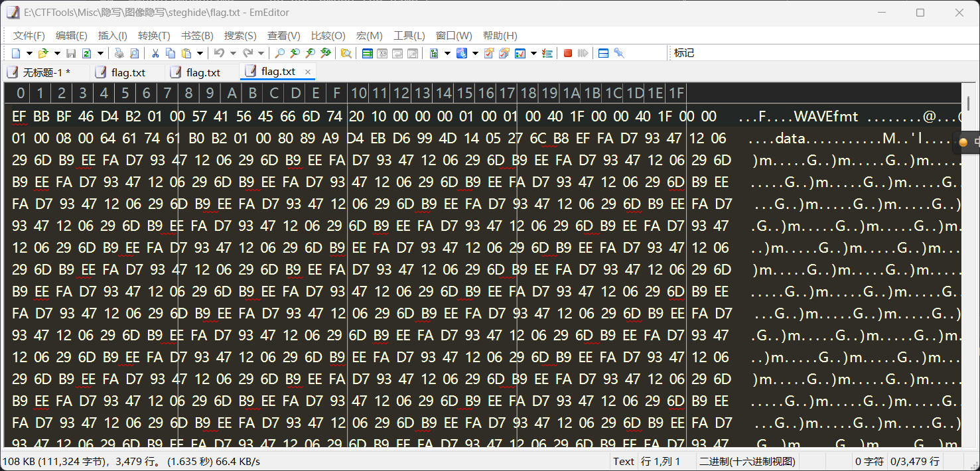Click the Run Macro play icon
980x471 pixels.
tap(583, 53)
